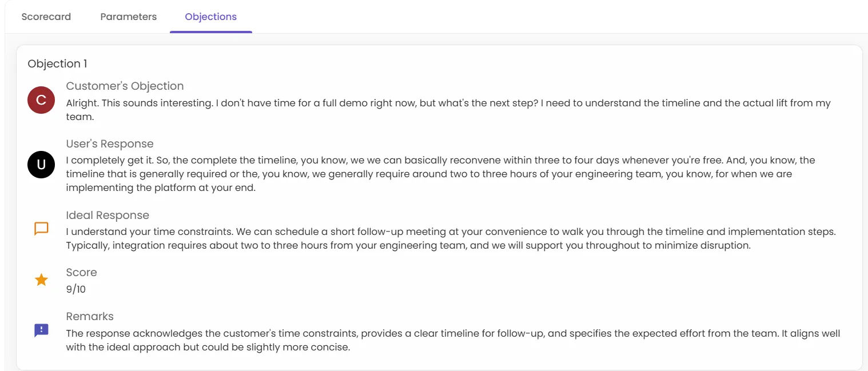This screenshot has width=868, height=371.
Task: Click the Customer's Objection heading
Action: [125, 86]
